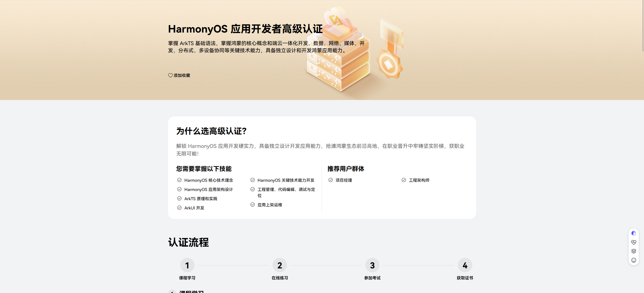The image size is (644, 293).
Task: Select step 1 课程学习 circle
Action: [187, 265]
